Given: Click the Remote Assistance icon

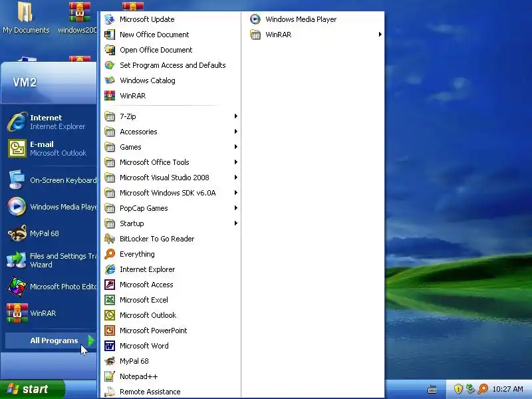Looking at the screenshot, I should click(x=110, y=392).
